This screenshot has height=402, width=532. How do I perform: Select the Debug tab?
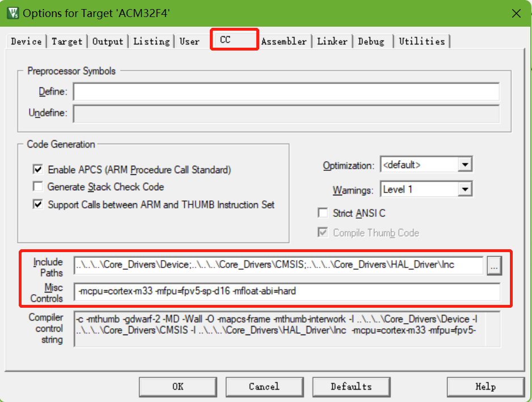371,41
